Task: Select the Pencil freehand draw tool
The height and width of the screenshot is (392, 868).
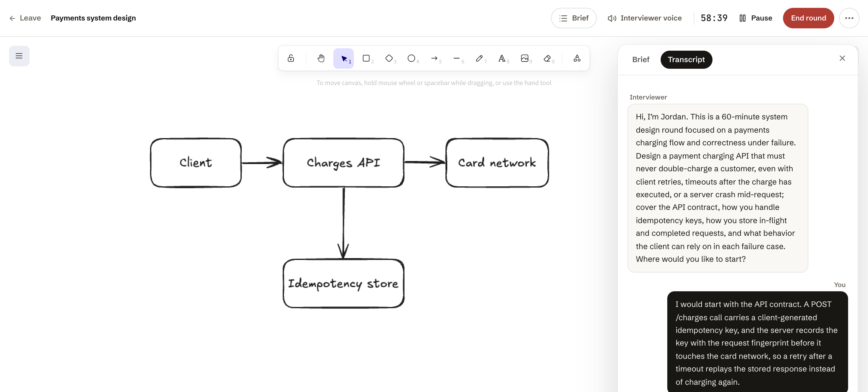Action: [x=479, y=58]
